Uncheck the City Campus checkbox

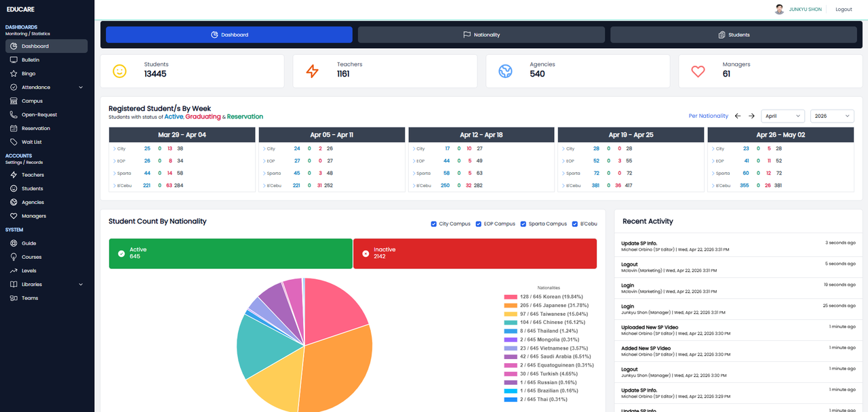(x=434, y=224)
